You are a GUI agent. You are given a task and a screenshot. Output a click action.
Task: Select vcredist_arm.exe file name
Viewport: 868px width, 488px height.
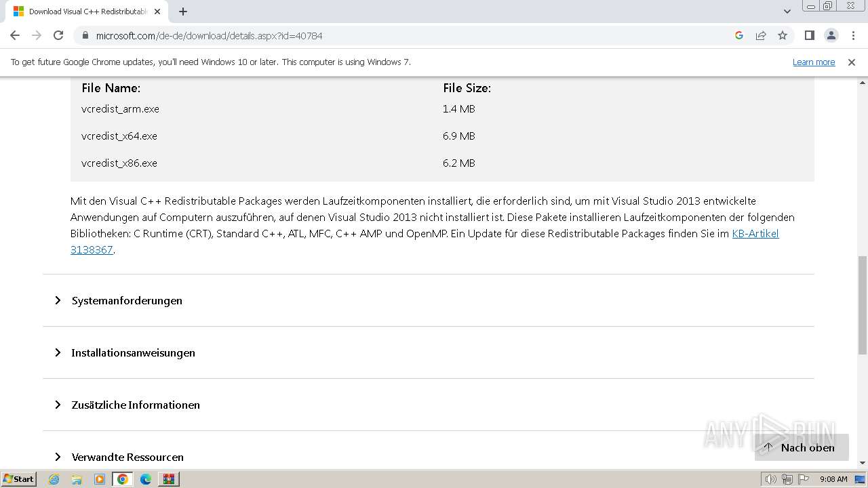tap(120, 108)
